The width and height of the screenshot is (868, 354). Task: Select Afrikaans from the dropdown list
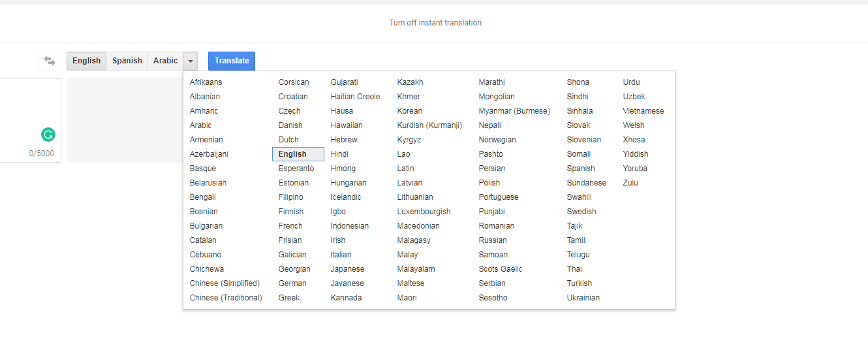(x=206, y=82)
